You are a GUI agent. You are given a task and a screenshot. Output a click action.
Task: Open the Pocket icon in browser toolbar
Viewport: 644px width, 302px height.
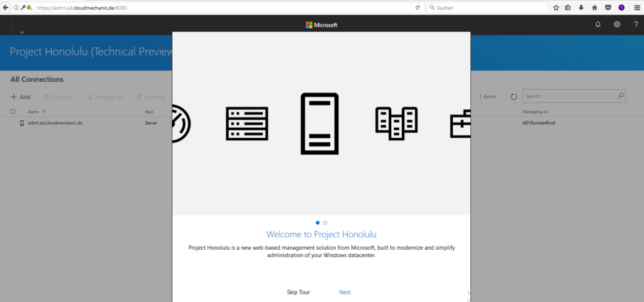[608, 8]
